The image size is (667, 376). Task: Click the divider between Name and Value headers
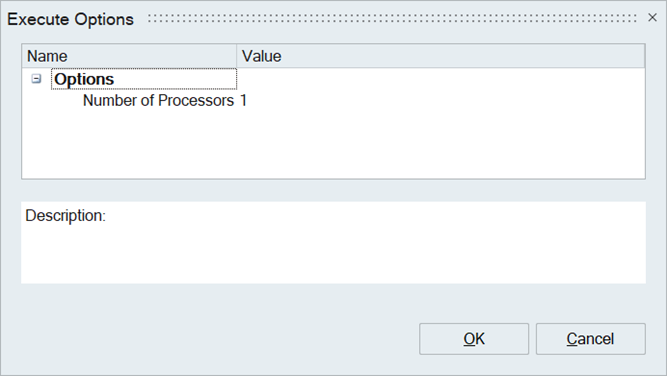[237, 56]
